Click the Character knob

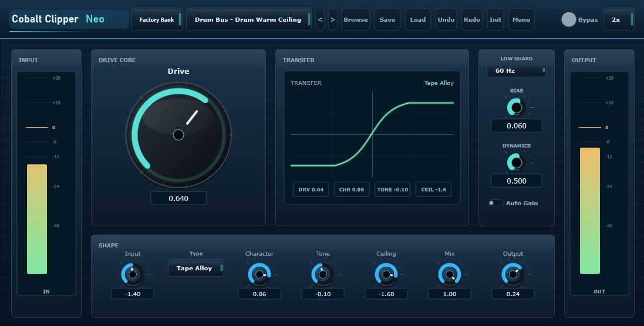[x=259, y=274]
